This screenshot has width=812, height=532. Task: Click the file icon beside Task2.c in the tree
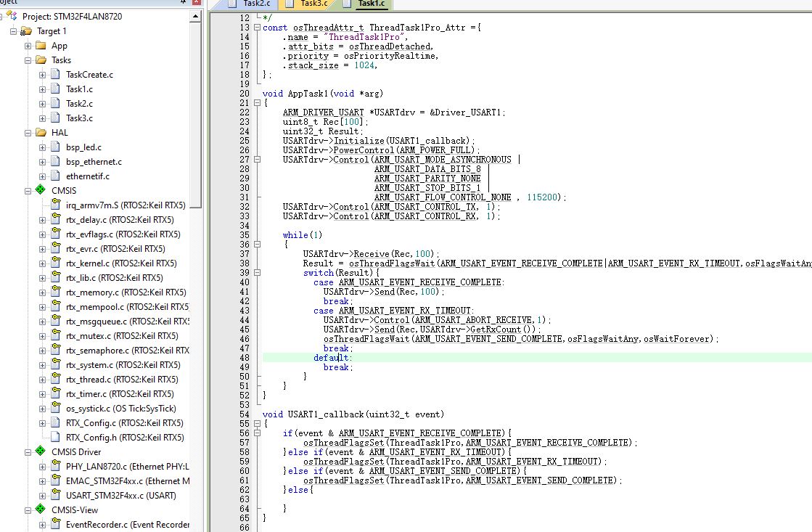pos(55,104)
